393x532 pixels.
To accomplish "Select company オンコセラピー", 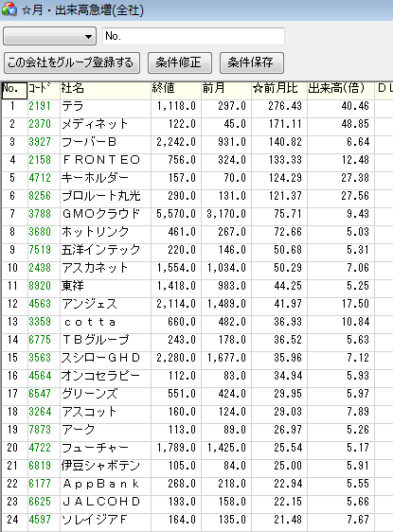I will (x=100, y=376).
